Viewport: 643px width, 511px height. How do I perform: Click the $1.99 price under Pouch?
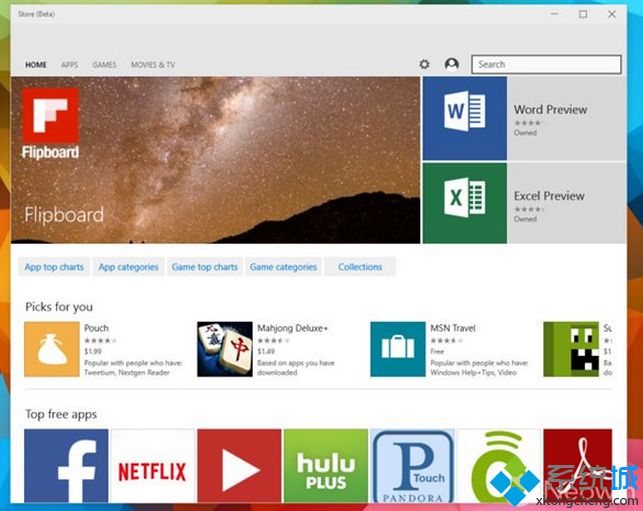[x=93, y=351]
